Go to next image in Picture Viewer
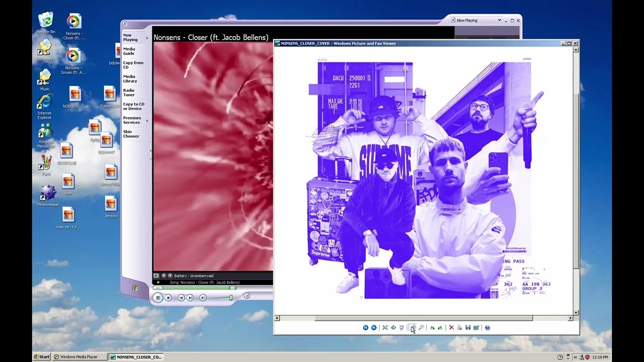Viewport: 644px width, 362px height. click(374, 327)
